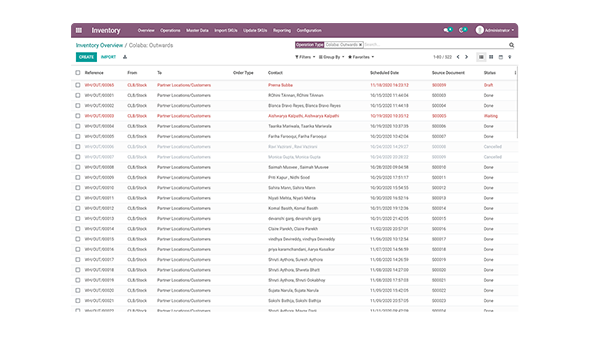Check the WH/OUT/00065 draft row checkbox
The width and height of the screenshot is (590, 360).
click(78, 85)
